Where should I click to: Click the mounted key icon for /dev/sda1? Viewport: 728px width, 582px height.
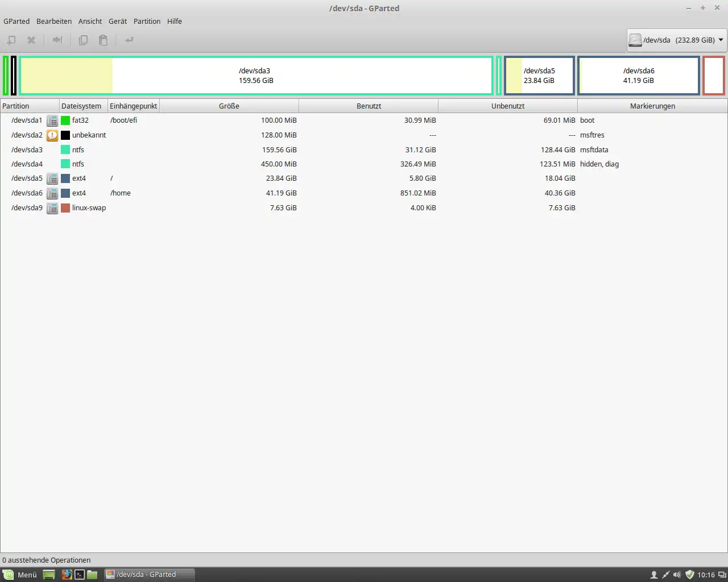(52, 120)
